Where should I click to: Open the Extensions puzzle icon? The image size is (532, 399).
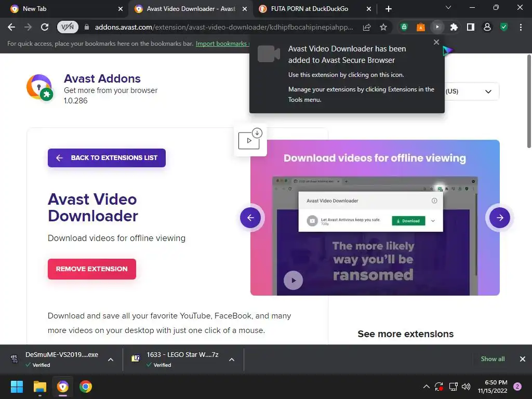pos(454,27)
